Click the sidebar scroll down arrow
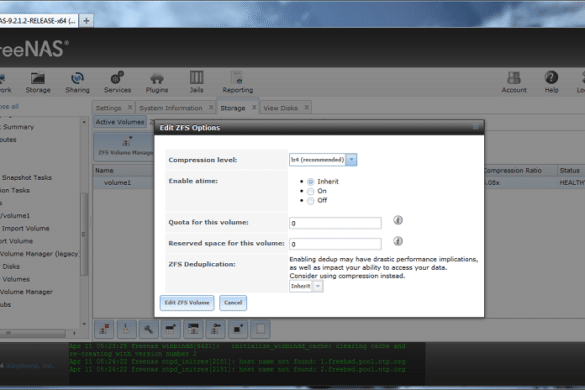 pyautogui.click(x=84, y=324)
